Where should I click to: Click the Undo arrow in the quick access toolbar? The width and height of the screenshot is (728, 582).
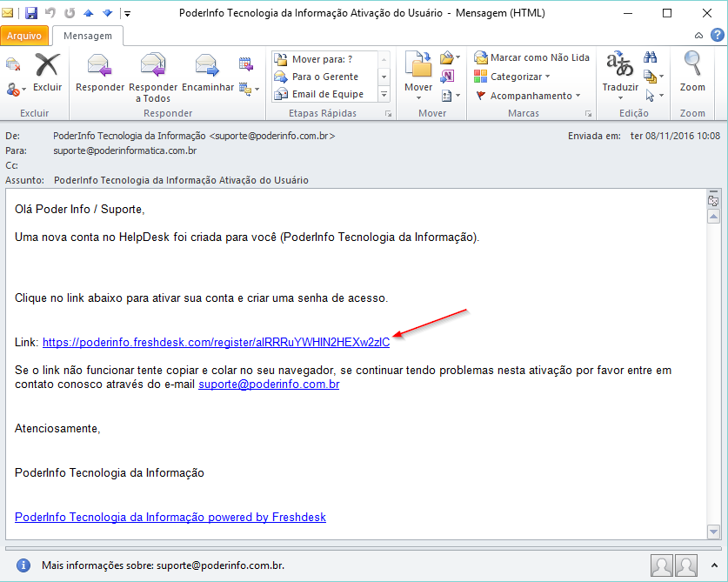tap(50, 13)
